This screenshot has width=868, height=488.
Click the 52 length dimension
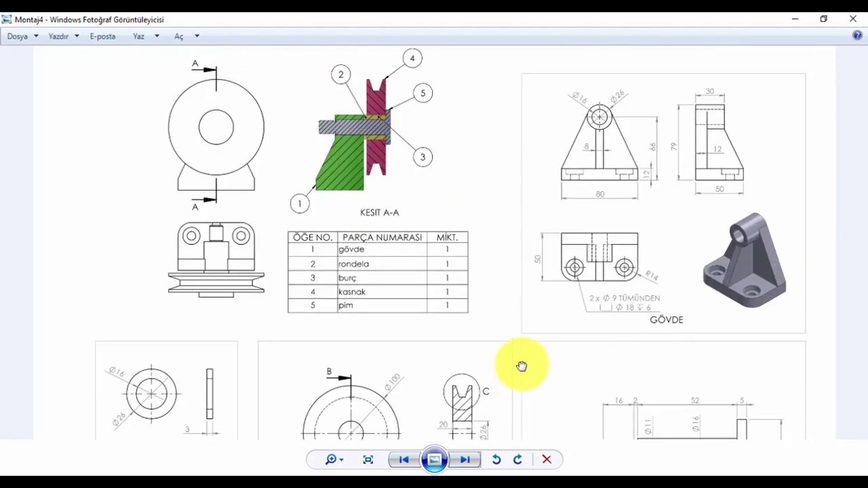point(694,401)
